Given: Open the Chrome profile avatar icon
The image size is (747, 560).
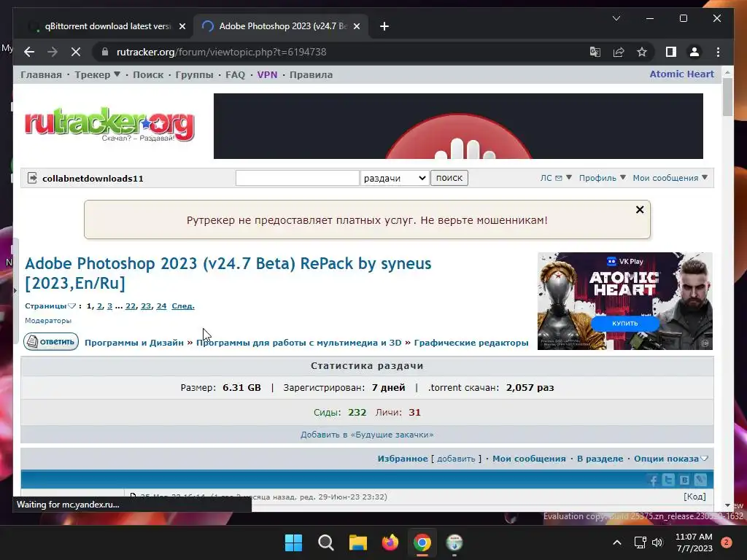Looking at the screenshot, I should point(694,52).
